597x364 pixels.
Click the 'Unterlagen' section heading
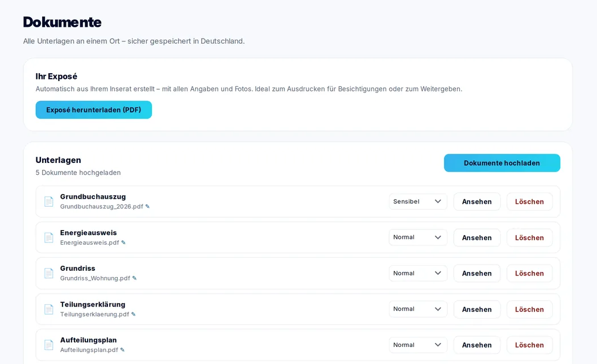[x=58, y=160]
